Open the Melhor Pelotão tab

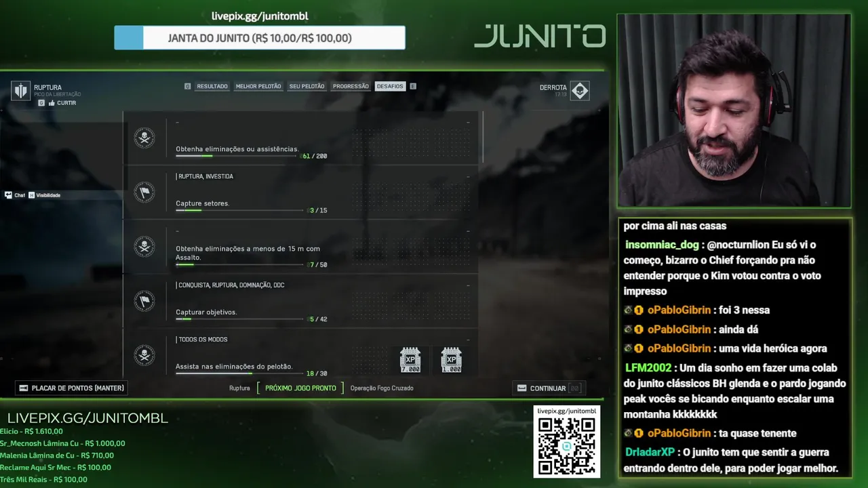[258, 87]
